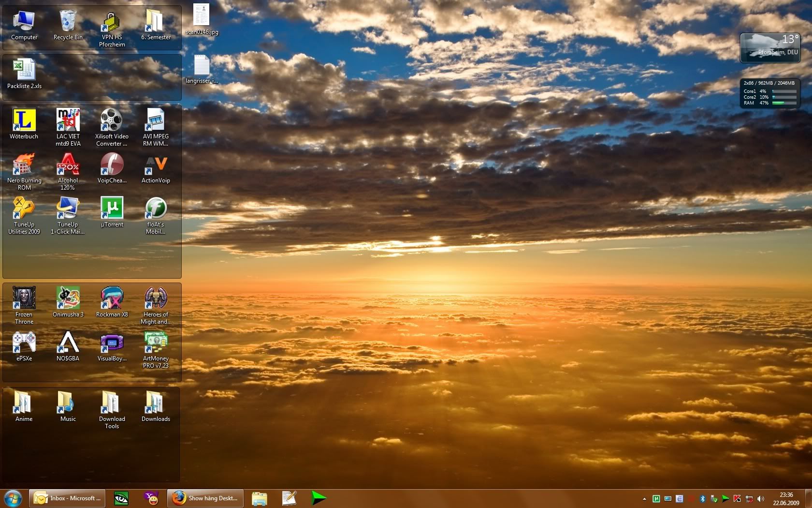Launch floAt's Mobile Agent shortcut
This screenshot has height=508, width=812.
[x=156, y=216]
